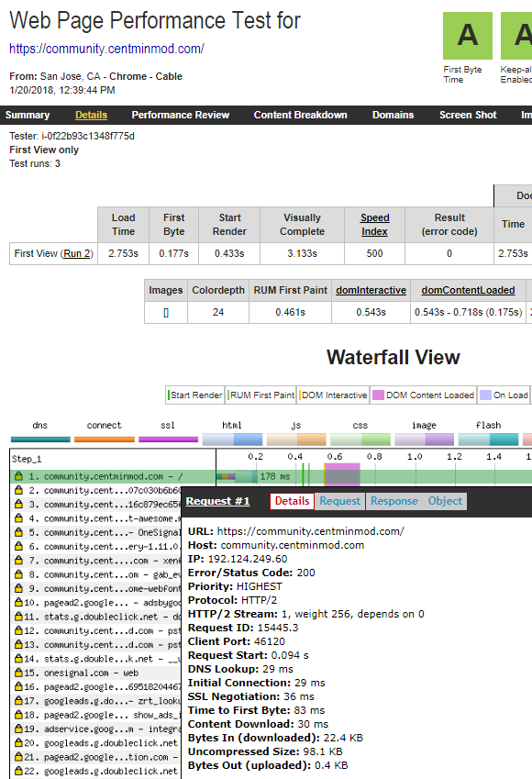Click the Step_1 waterfall header

point(27,459)
